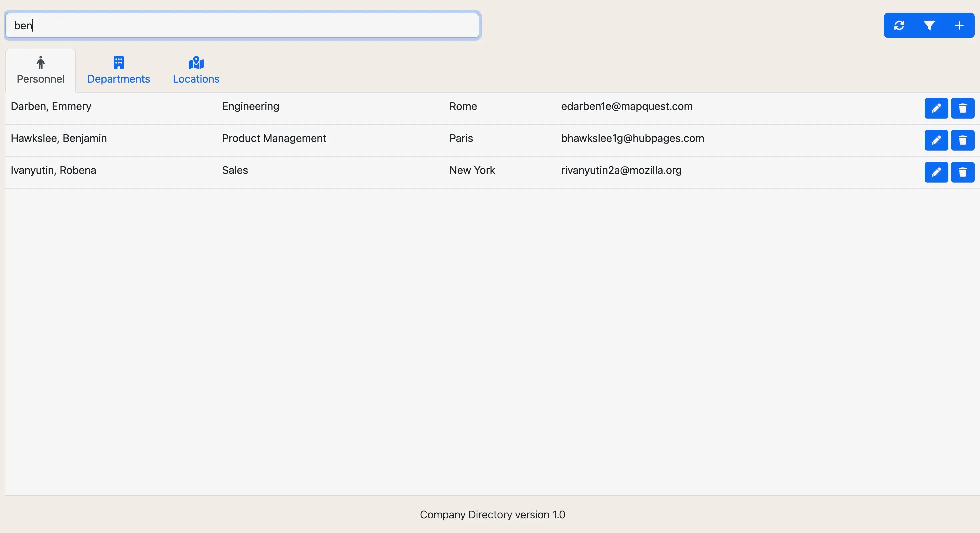Click the New York location cell

tap(472, 170)
